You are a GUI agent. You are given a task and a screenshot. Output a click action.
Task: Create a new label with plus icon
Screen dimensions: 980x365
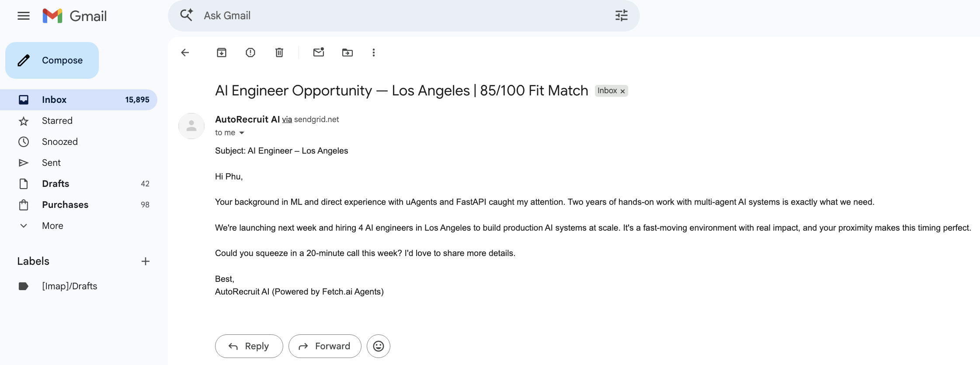146,261
